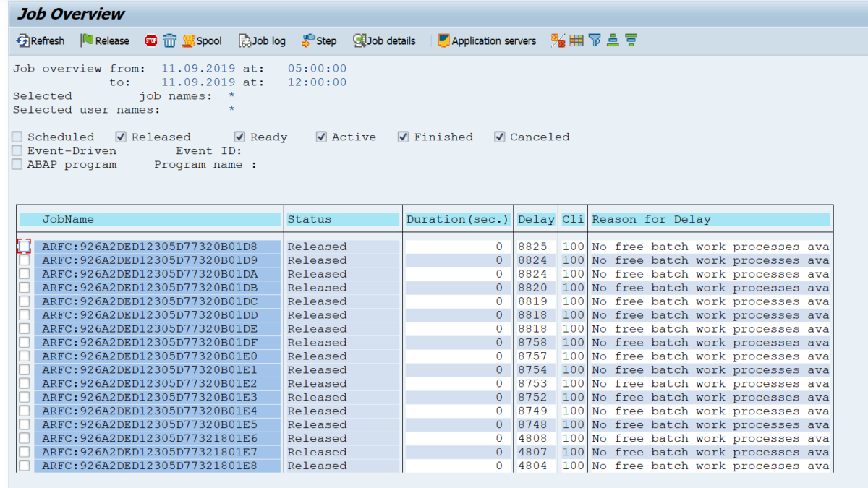Screen dimensions: 868x488
Task: Select the row for job ARFC:926A2DED12305D77321801E6
Action: tap(145, 438)
